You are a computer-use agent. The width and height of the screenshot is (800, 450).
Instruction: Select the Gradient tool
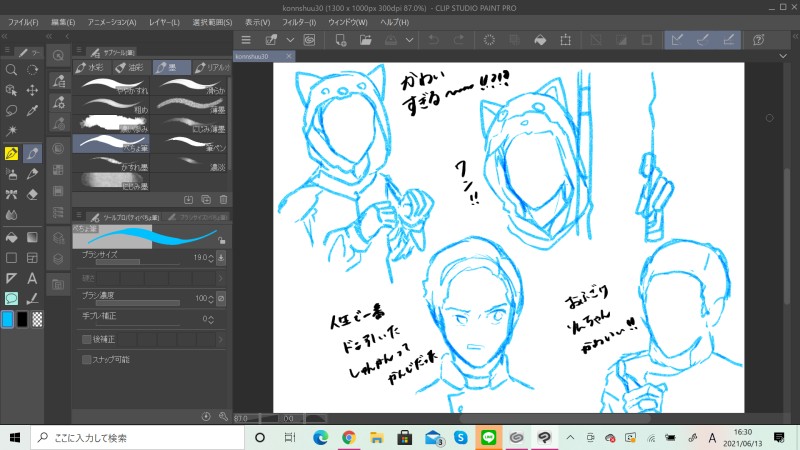(32, 237)
